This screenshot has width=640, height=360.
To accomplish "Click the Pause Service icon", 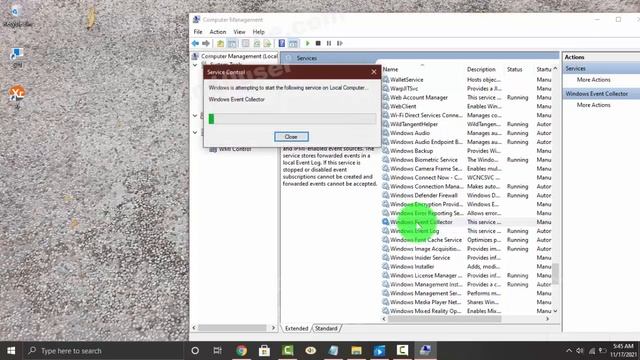I will tap(329, 43).
